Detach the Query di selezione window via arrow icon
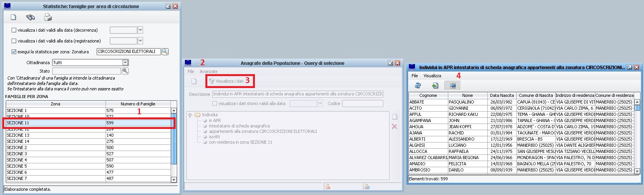The image size is (644, 195). (x=390, y=63)
